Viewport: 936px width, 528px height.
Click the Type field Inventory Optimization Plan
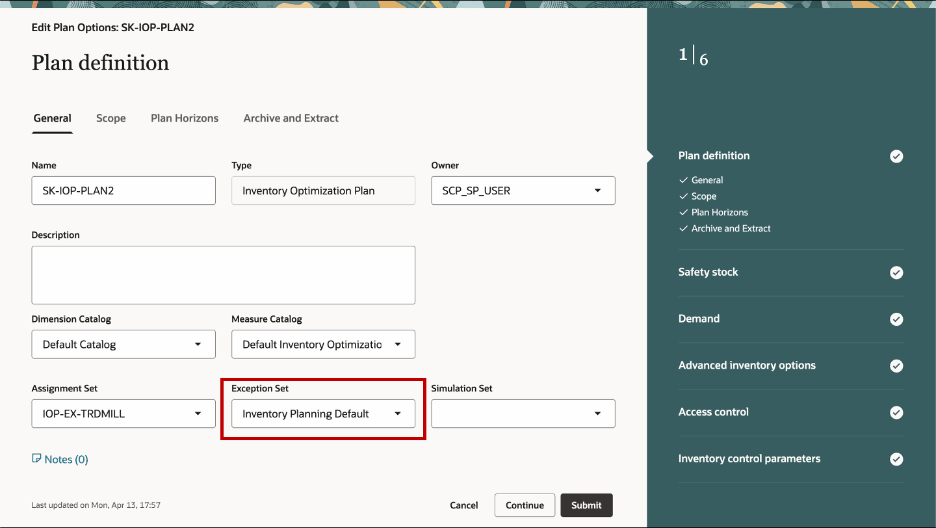(323, 190)
